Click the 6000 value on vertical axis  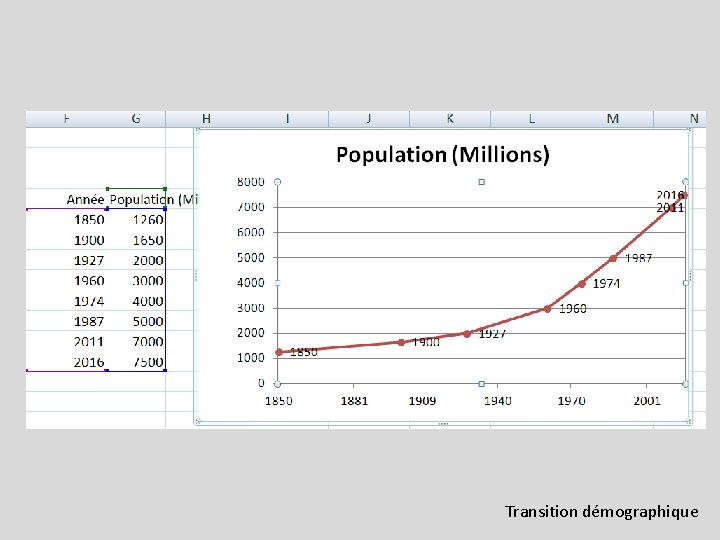251,232
